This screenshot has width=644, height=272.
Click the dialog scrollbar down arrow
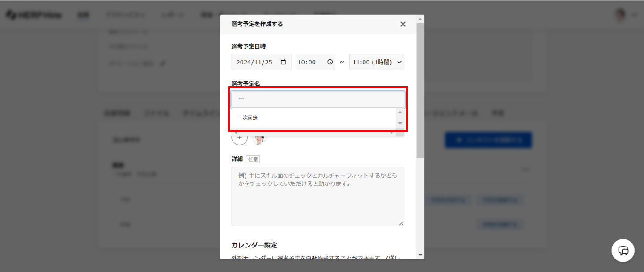[420, 255]
